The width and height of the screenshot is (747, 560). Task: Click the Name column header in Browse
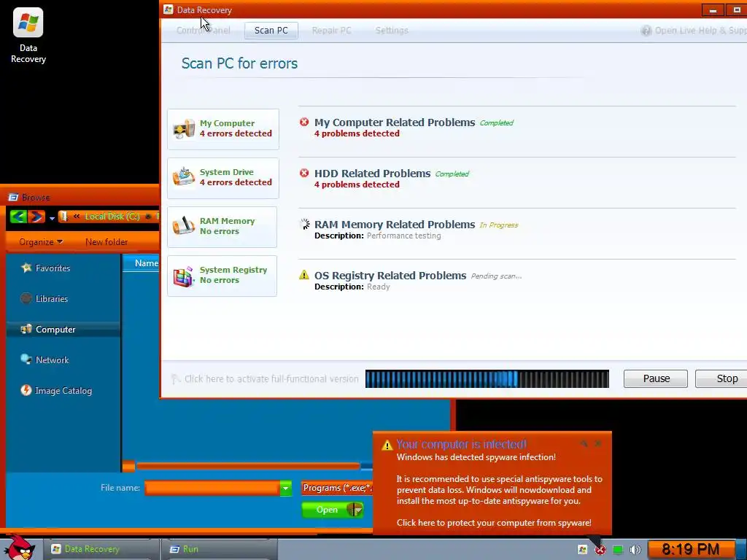[141, 262]
